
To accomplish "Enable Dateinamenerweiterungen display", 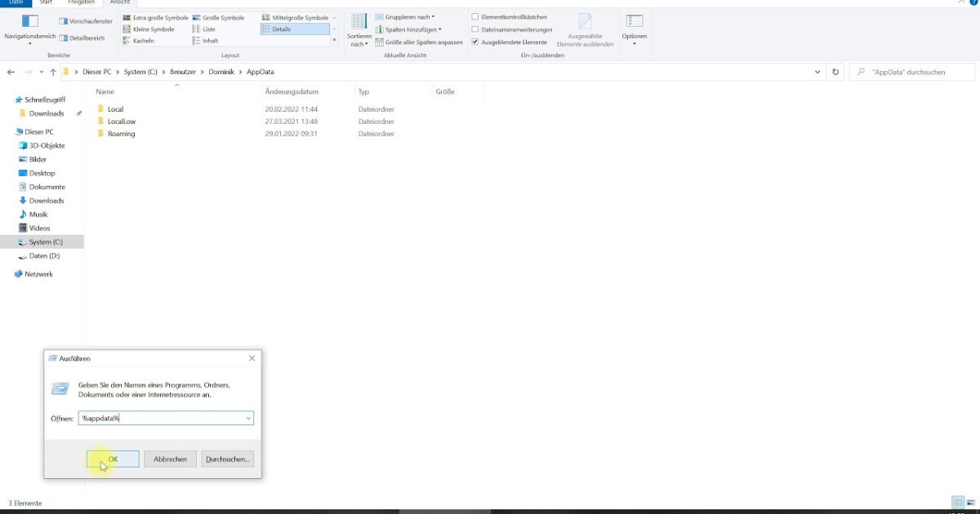I will click(474, 29).
